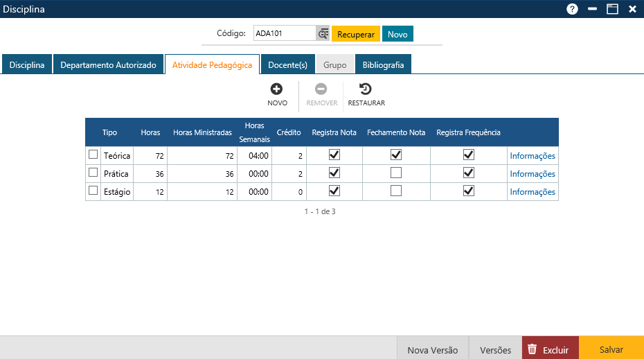Click the Nova Versão button
This screenshot has height=359, width=644.
tap(432, 350)
